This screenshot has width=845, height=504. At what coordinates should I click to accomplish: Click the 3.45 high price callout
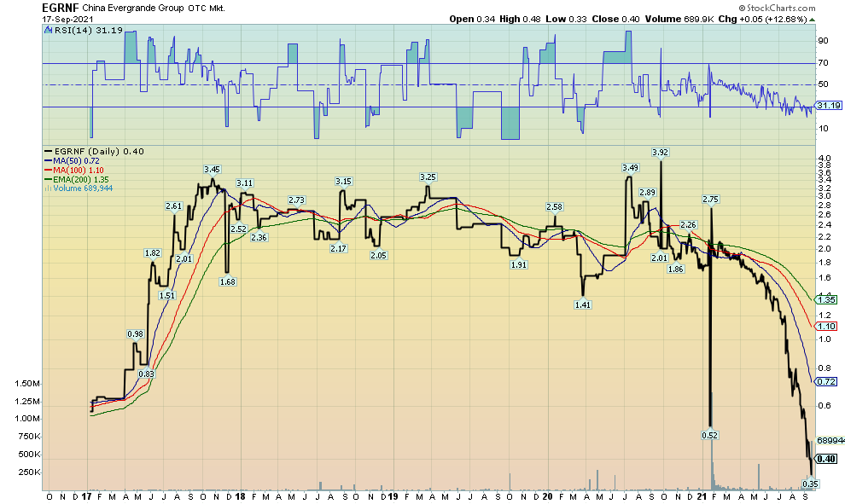click(213, 169)
